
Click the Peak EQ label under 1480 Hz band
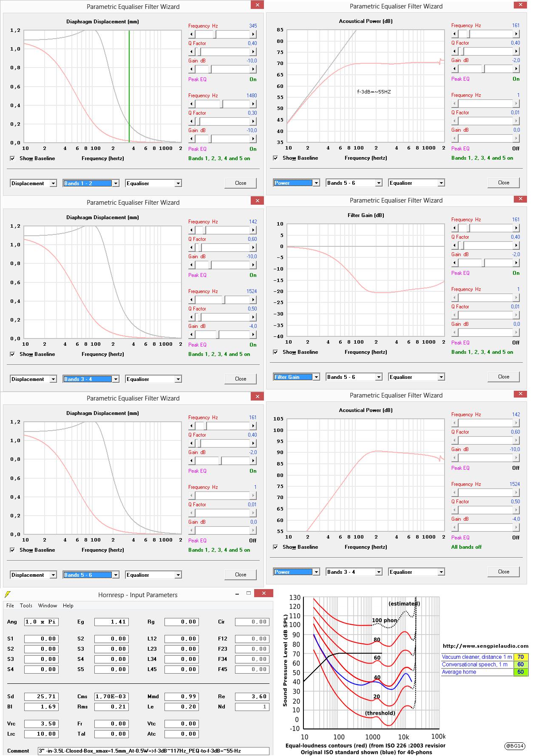[197, 149]
